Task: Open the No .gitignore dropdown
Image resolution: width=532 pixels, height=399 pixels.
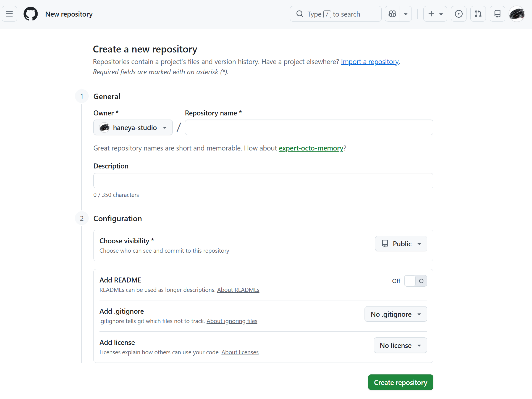Action: (395, 314)
